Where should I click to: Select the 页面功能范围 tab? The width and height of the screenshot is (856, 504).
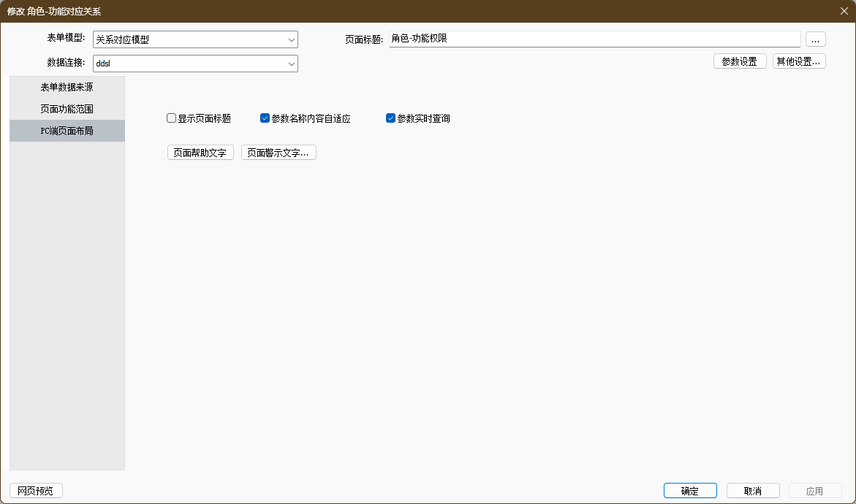67,109
